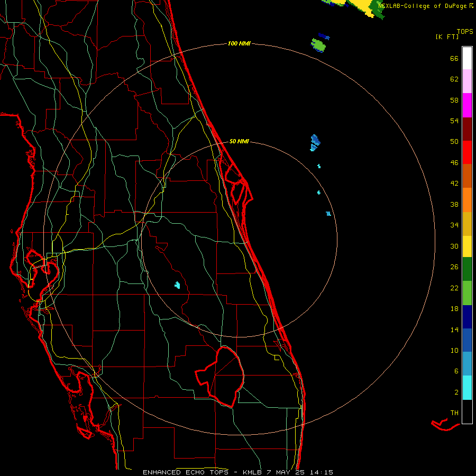Click the 'TOPS' legend title
This screenshot has width=476, height=476.
465,31
